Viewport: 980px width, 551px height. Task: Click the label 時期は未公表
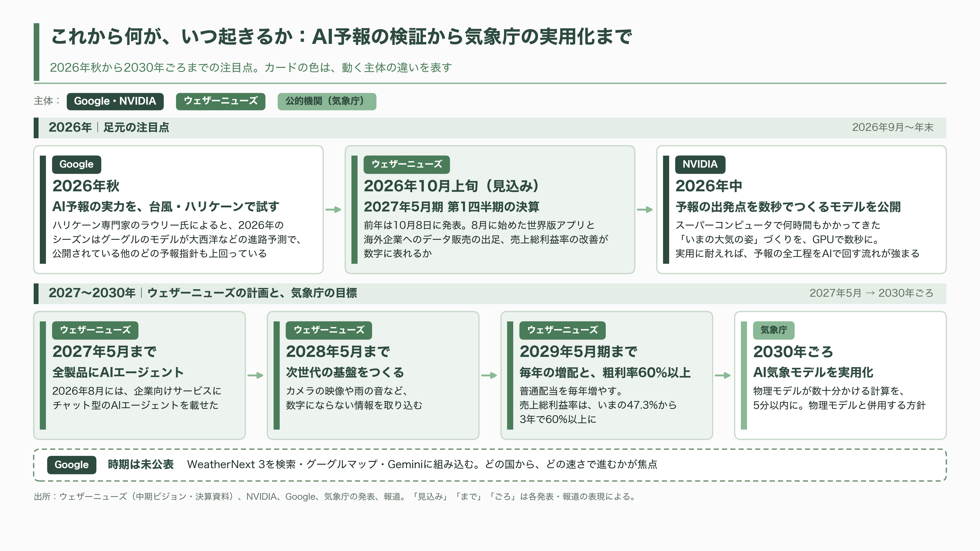pyautogui.click(x=141, y=465)
